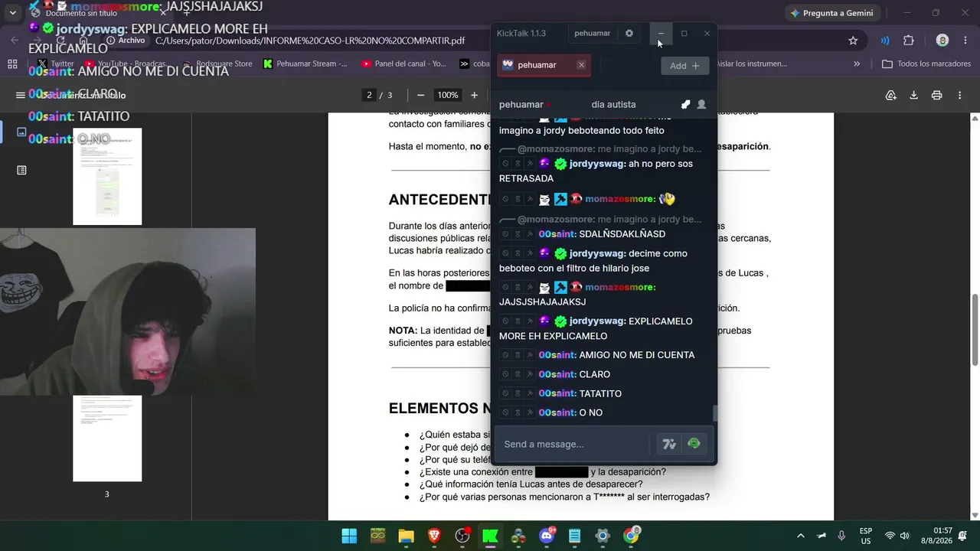This screenshot has width=980, height=551.
Task: Click the Add chatroom button
Action: tap(684, 66)
